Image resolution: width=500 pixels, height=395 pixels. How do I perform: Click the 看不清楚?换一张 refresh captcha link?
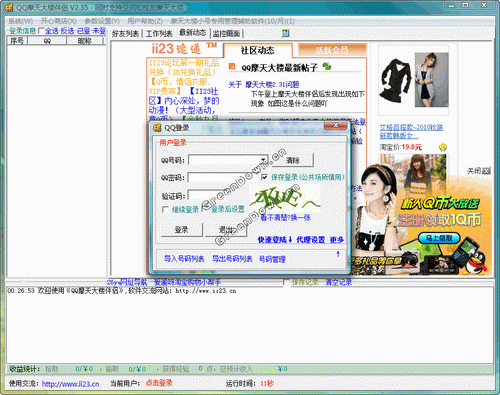285,218
